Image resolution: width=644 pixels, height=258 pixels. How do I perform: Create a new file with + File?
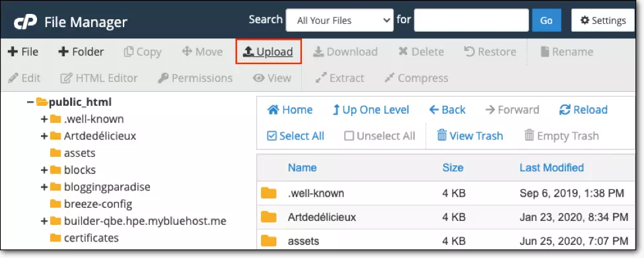(23, 52)
